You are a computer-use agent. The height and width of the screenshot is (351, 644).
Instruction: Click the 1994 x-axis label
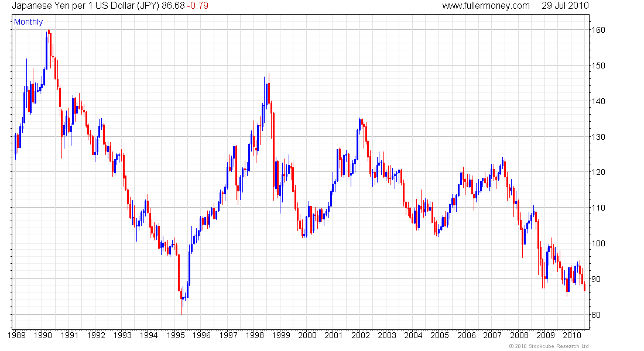149,335
